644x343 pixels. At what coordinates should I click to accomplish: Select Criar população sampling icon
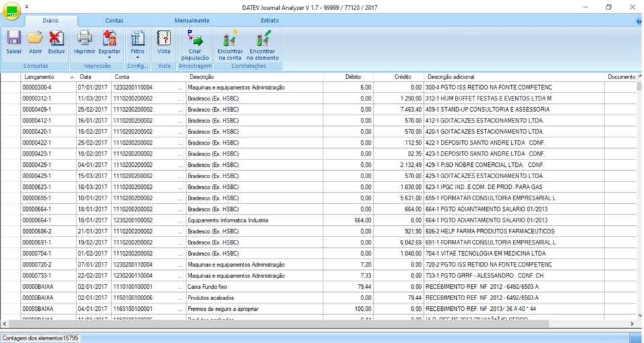click(195, 39)
